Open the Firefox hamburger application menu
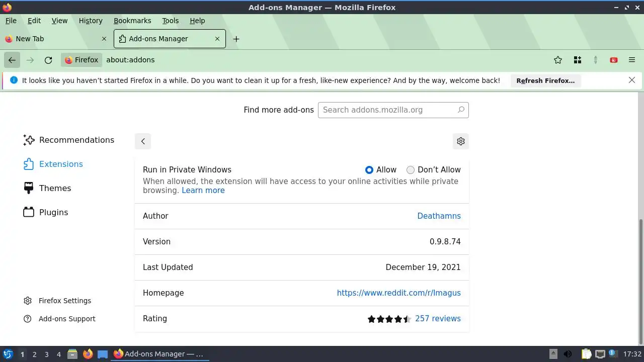This screenshot has height=362, width=644. click(x=632, y=60)
